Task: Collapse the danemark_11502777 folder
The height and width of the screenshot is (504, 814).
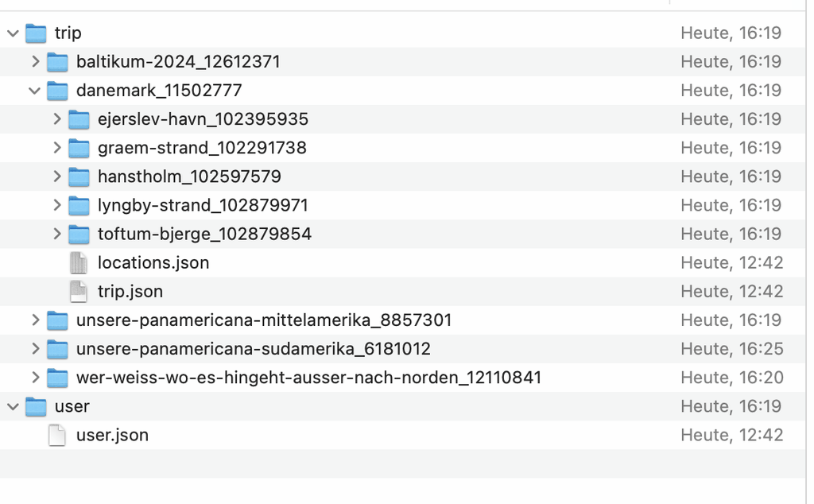Action: coord(35,91)
